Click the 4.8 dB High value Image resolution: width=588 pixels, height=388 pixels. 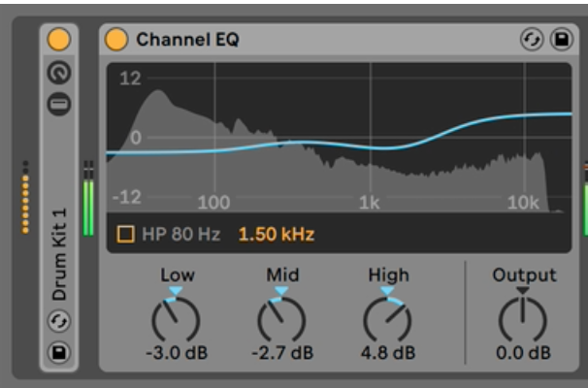tap(388, 353)
